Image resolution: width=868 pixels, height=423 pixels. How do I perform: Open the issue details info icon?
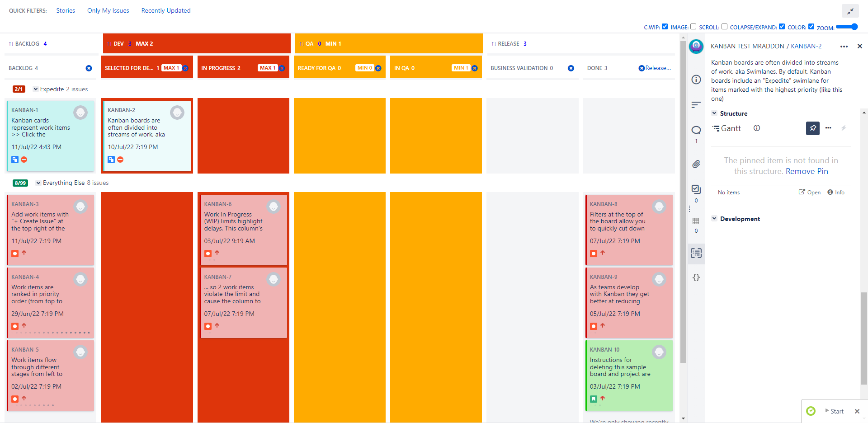696,80
